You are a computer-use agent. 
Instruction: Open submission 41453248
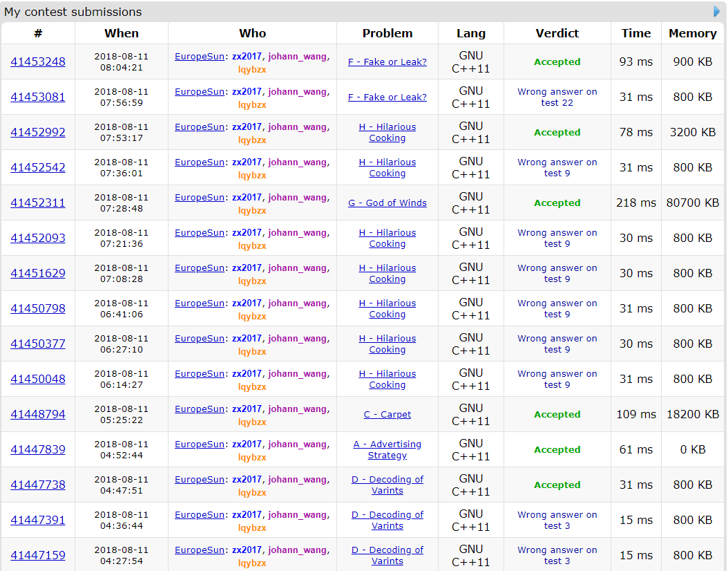(x=38, y=62)
